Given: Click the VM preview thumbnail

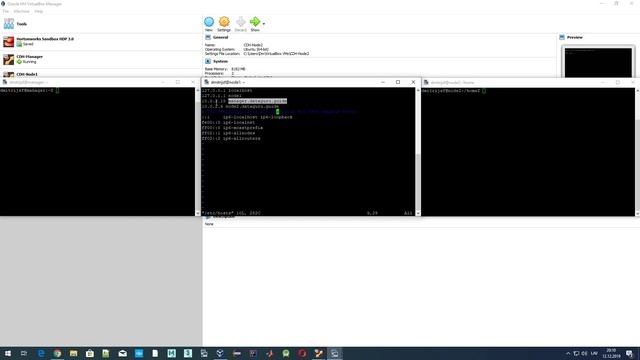Looking at the screenshot, I should pyautogui.click(x=598, y=62).
